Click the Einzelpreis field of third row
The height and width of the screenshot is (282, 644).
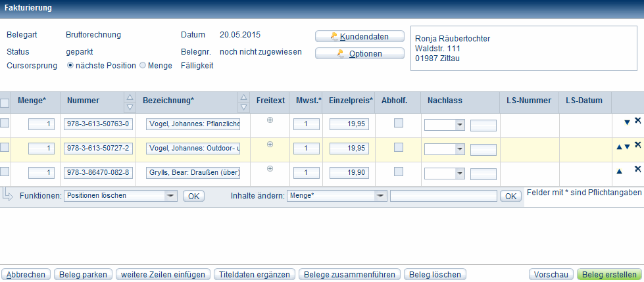click(x=349, y=173)
